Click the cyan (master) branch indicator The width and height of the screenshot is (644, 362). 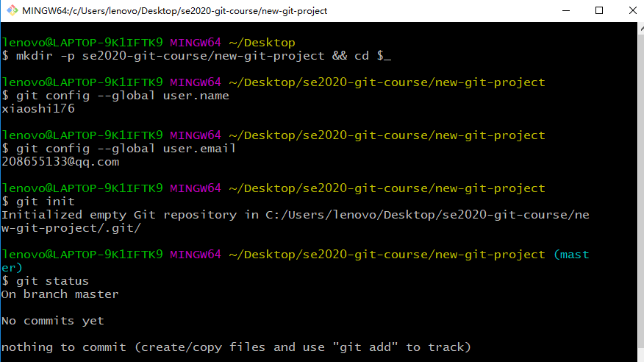571,255
